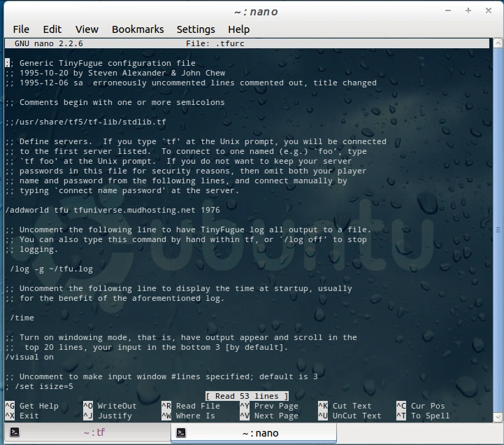Click the '^V Next Page' shortcut label

point(269,416)
